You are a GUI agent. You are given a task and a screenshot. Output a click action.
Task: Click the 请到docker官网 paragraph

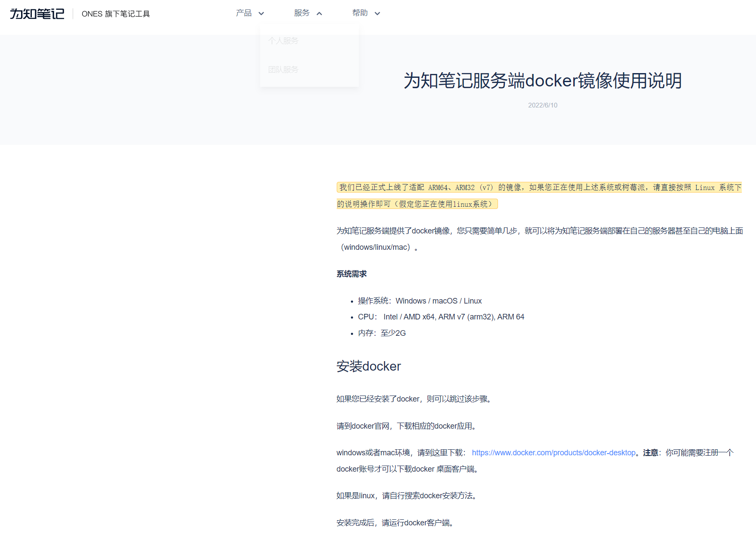408,426
